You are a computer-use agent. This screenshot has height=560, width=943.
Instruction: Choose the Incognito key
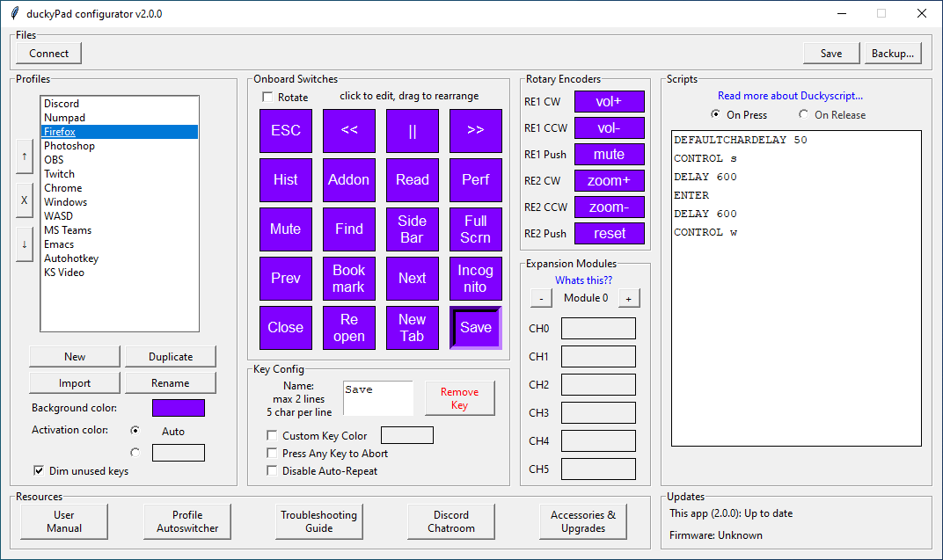[x=476, y=278]
